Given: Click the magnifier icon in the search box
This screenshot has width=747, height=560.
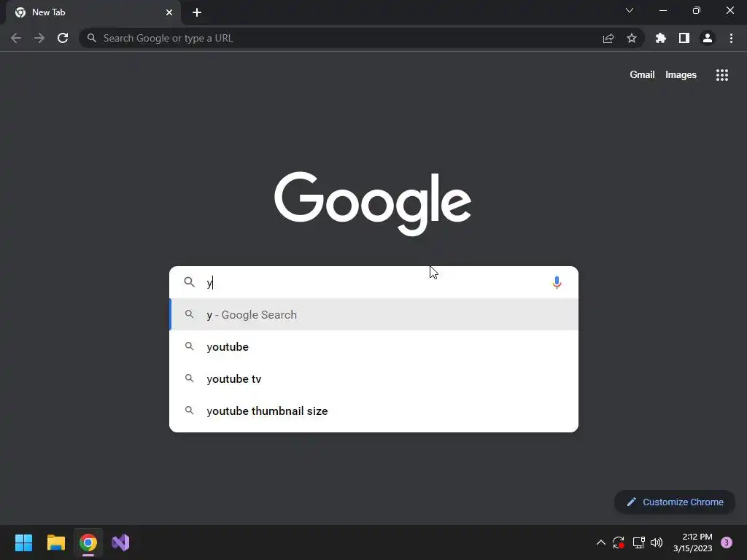Looking at the screenshot, I should point(189,282).
